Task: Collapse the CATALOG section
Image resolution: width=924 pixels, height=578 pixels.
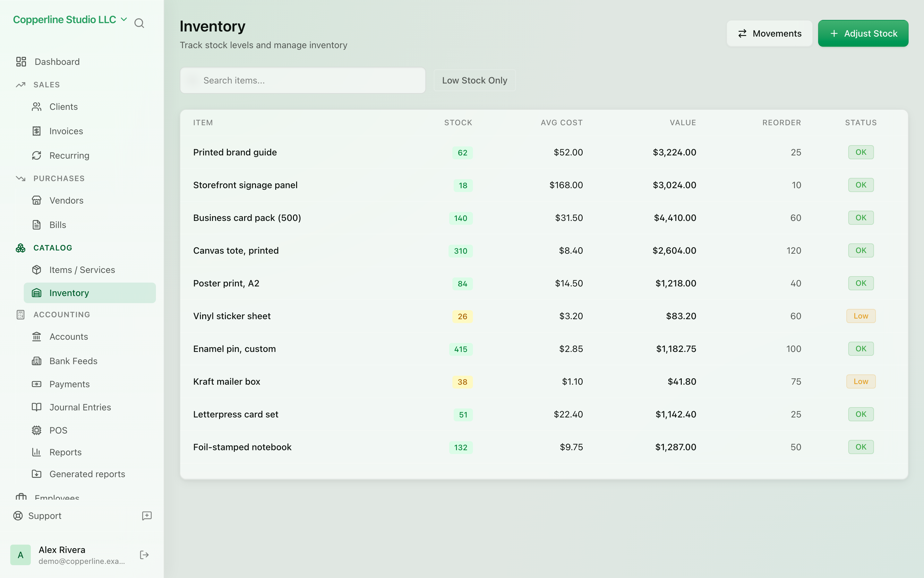Action: click(53, 248)
